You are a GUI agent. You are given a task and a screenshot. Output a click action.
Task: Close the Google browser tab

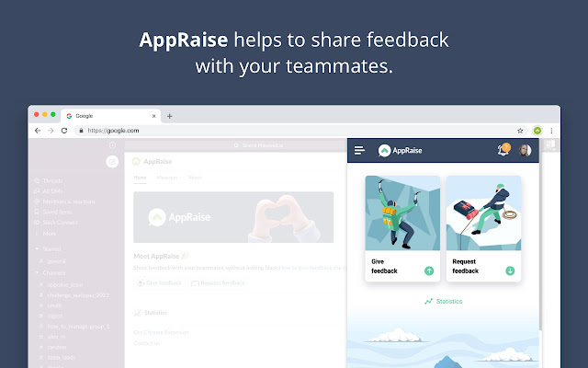coord(153,116)
